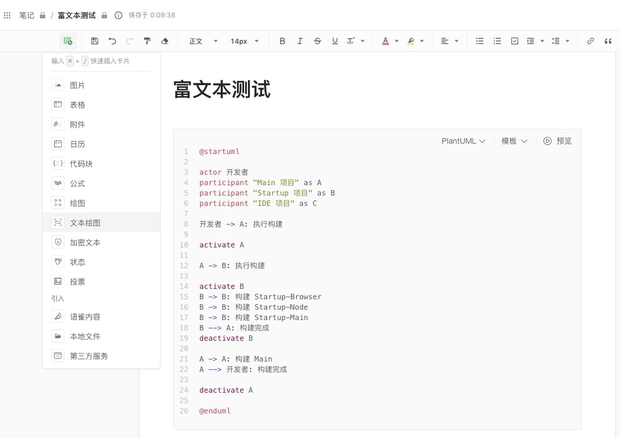Click lock icon next to 富文本测试

pyautogui.click(x=104, y=15)
